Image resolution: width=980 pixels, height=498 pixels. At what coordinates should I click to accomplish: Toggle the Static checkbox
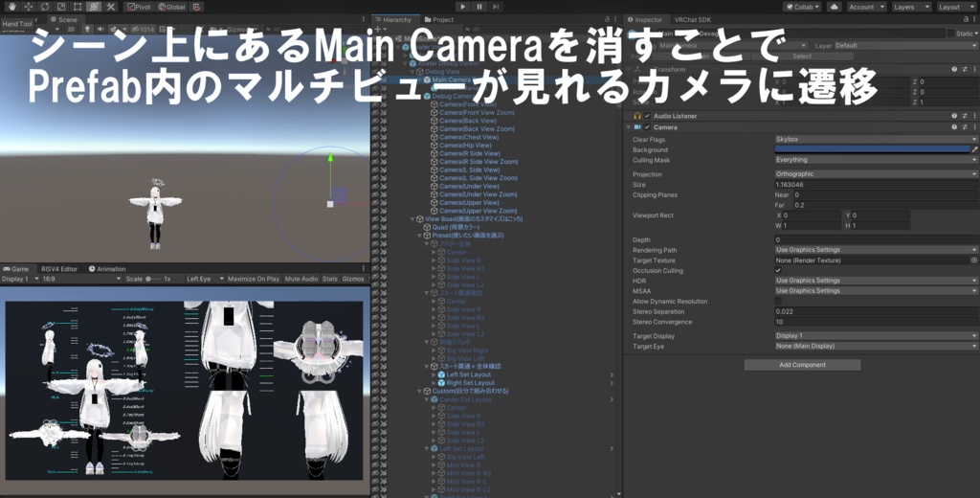click(950, 34)
